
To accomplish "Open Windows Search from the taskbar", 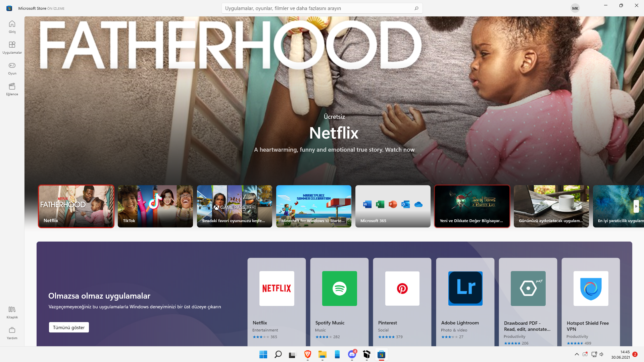I will pyautogui.click(x=278, y=354).
